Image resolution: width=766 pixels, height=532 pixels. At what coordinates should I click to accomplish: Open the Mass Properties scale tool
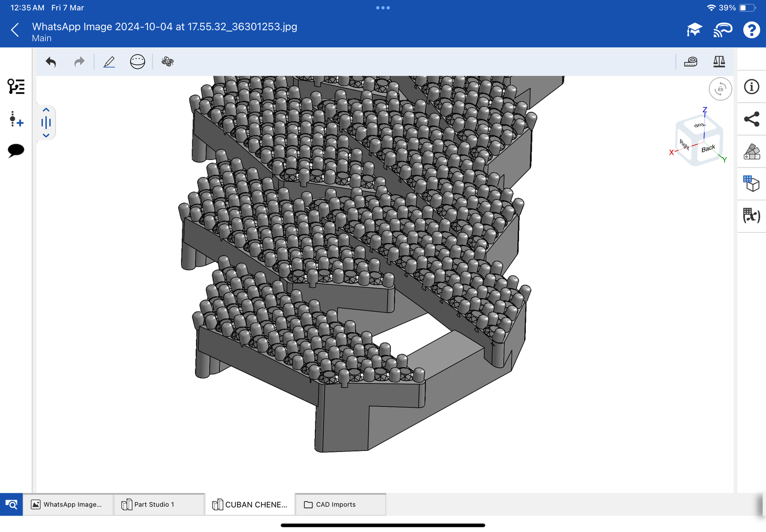pyautogui.click(x=719, y=62)
